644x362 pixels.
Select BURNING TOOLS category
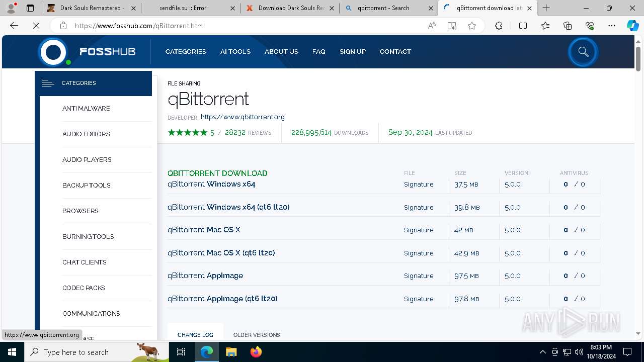(88, 237)
